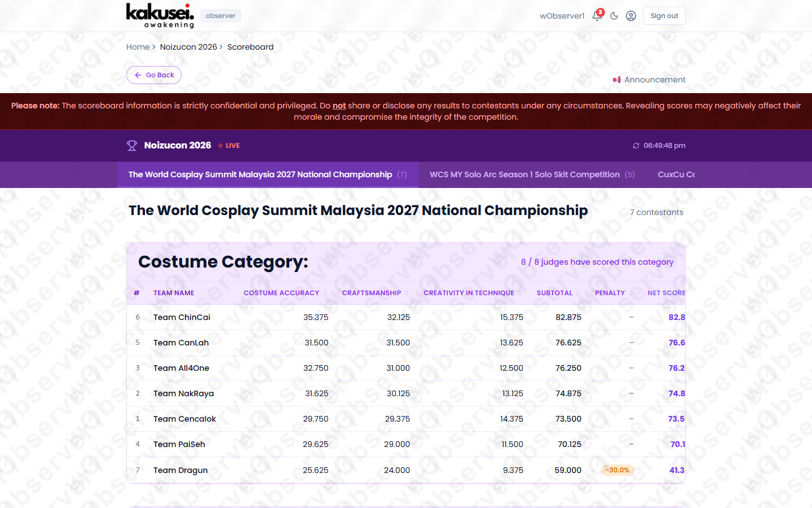812x508 pixels.
Task: Open the user profile avatar icon
Action: point(630,16)
